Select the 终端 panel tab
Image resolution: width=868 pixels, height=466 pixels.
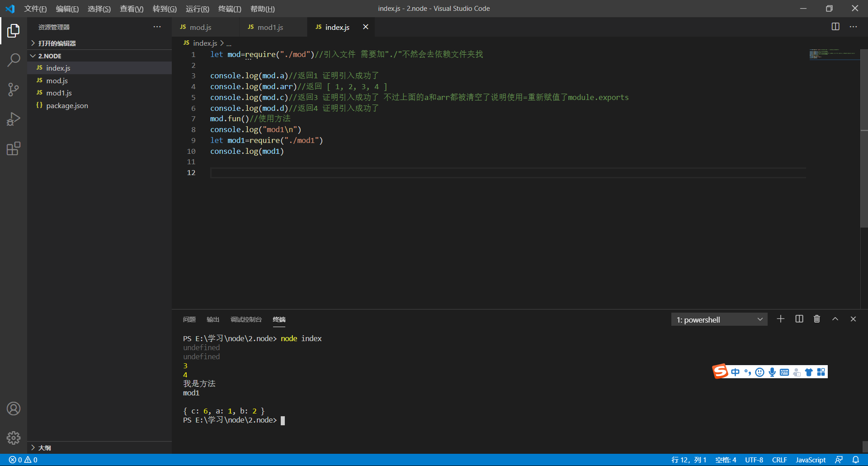tap(279, 319)
